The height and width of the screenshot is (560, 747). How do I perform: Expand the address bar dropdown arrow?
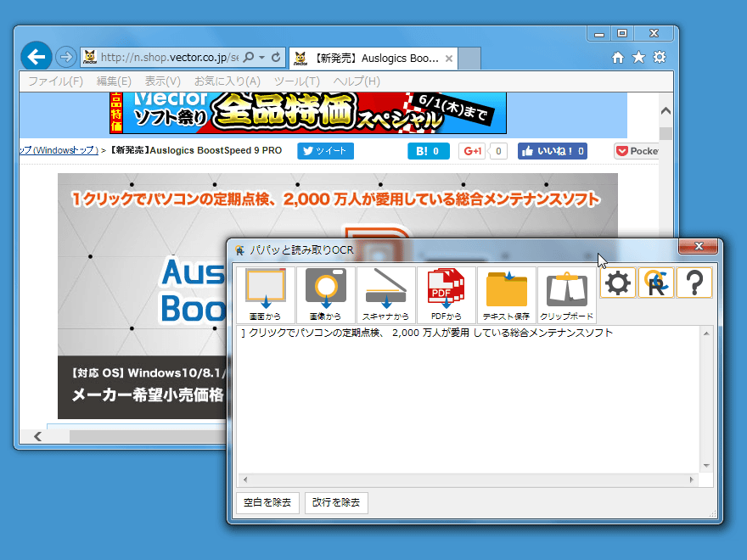click(262, 58)
